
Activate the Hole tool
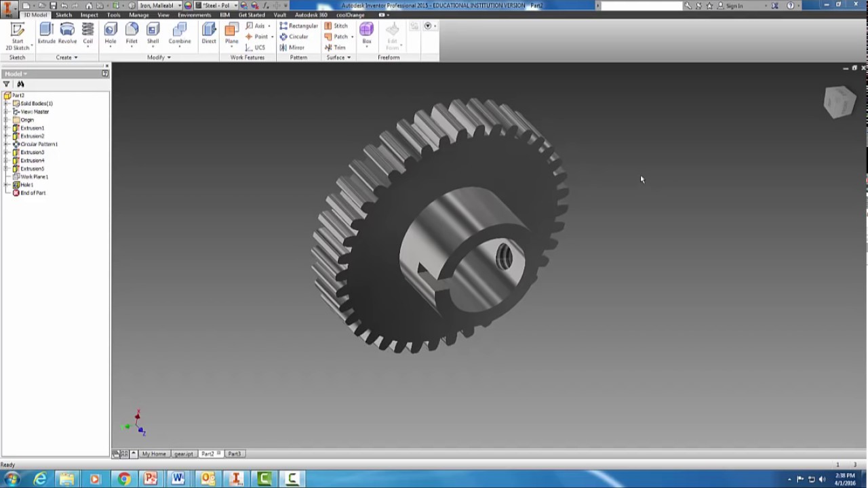(x=111, y=33)
